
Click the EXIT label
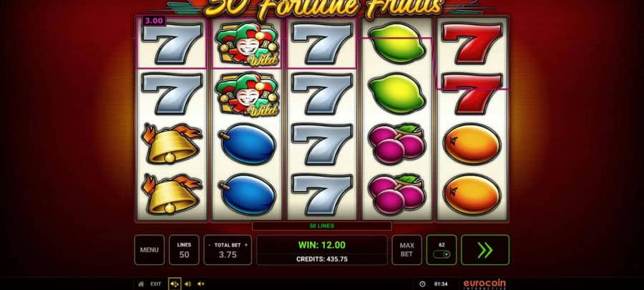[156, 284]
